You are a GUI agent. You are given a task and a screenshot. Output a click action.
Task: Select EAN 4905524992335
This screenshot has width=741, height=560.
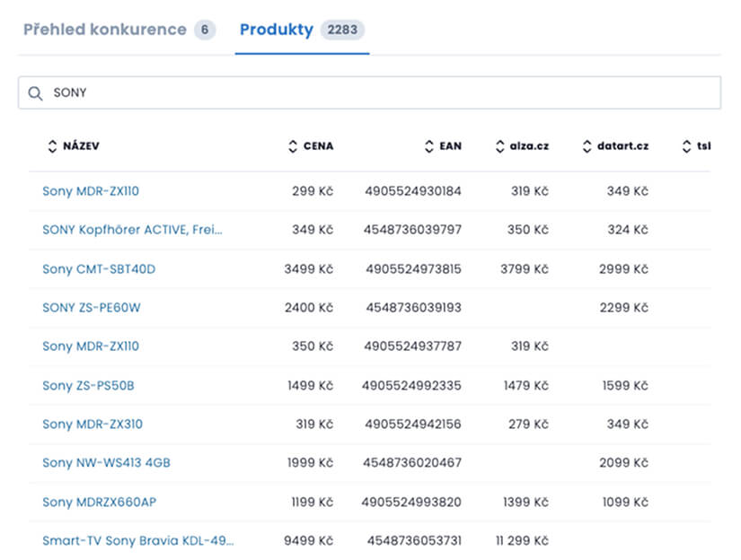pyautogui.click(x=411, y=386)
